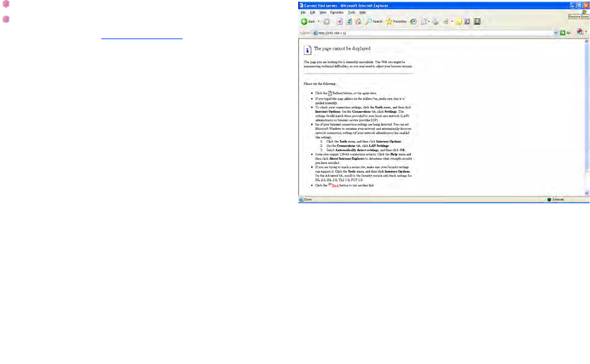Click the vertical scrollbar thumb
Viewport: 590px width, 364px height.
click(587, 108)
